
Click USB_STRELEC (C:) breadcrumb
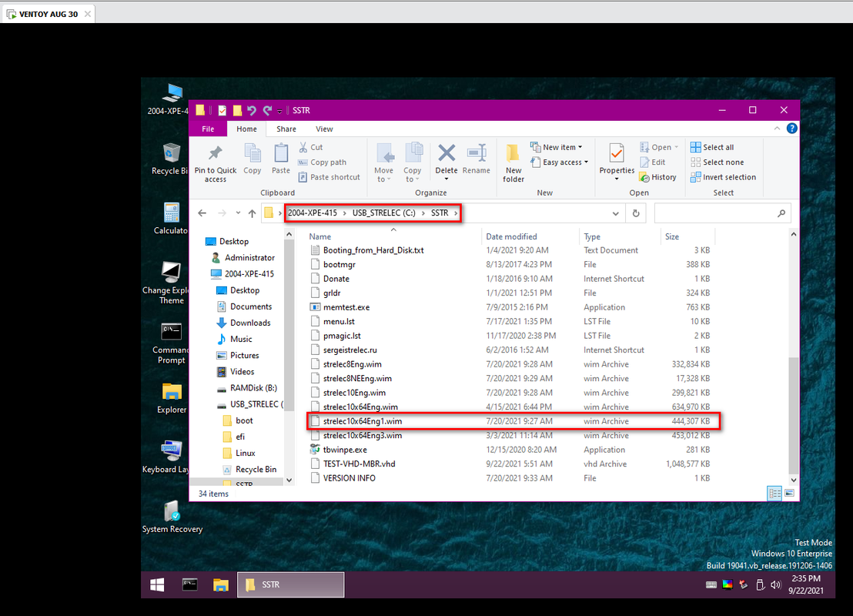point(383,213)
